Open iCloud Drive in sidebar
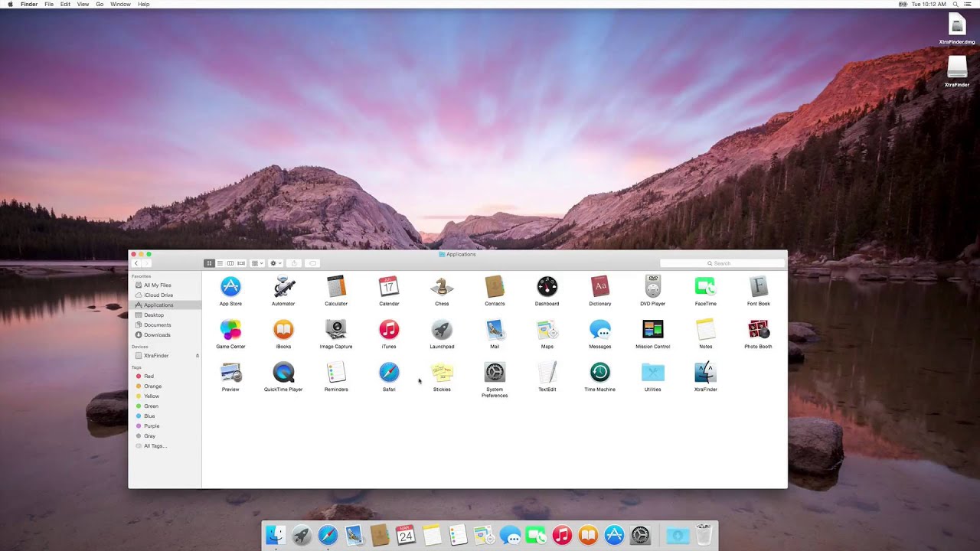The image size is (980, 551). click(x=165, y=295)
